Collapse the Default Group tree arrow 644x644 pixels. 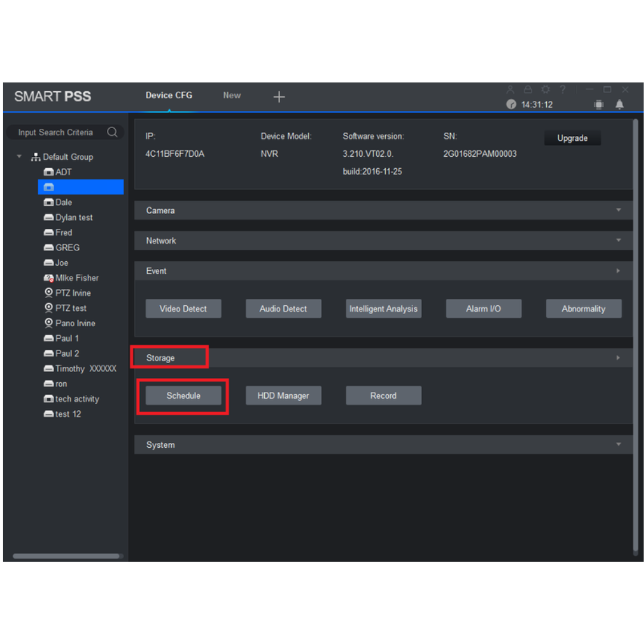click(19, 156)
